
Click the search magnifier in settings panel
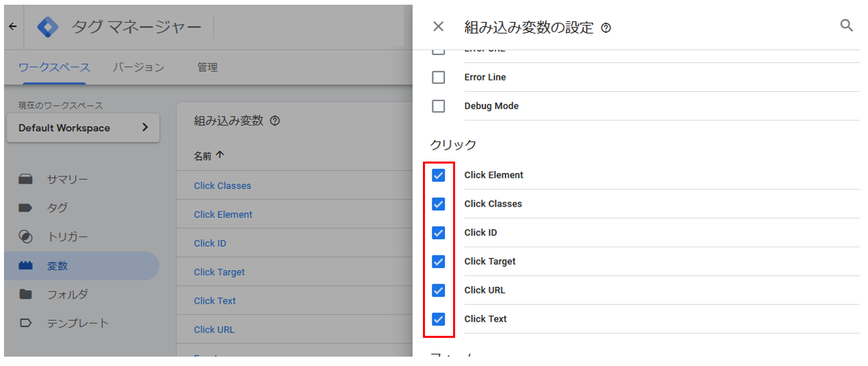click(x=847, y=25)
